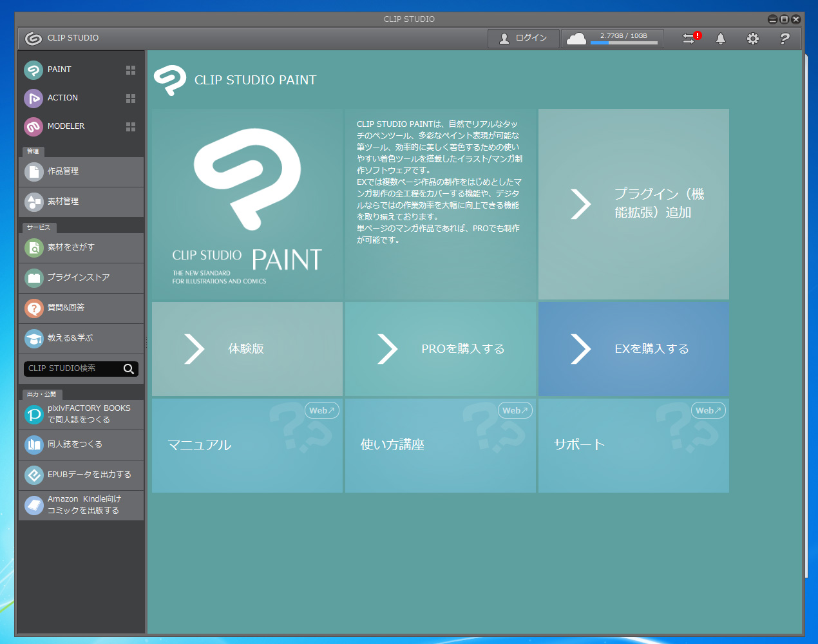Screen dimensions: 818x644
Task: Open the ACTION grid menu icon
Action: [x=131, y=99]
